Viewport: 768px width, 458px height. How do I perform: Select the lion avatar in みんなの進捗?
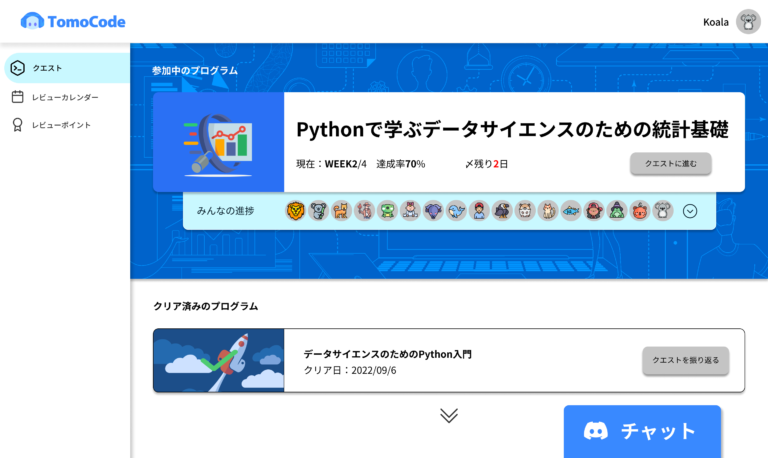tap(295, 211)
